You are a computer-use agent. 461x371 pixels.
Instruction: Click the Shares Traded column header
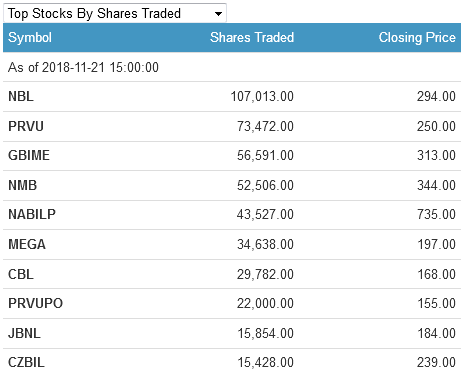click(252, 37)
